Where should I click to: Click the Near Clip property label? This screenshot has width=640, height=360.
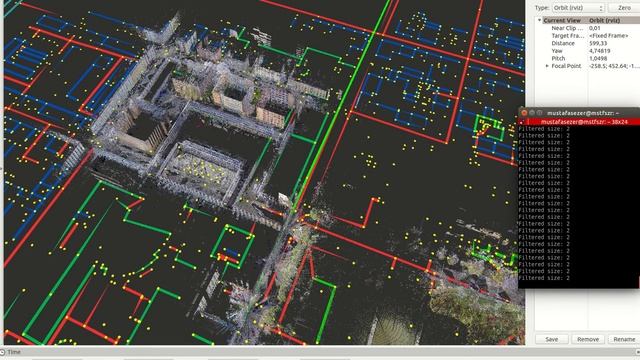pyautogui.click(x=567, y=28)
